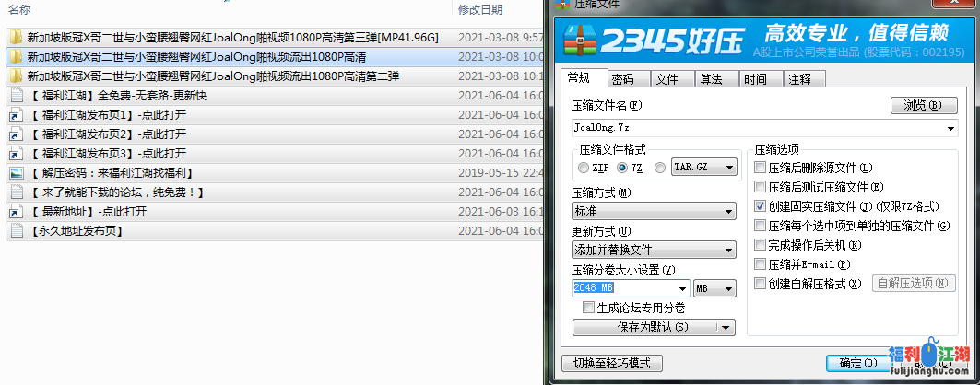
Task: Click the 解压密码 image file icon
Action: click(16, 173)
